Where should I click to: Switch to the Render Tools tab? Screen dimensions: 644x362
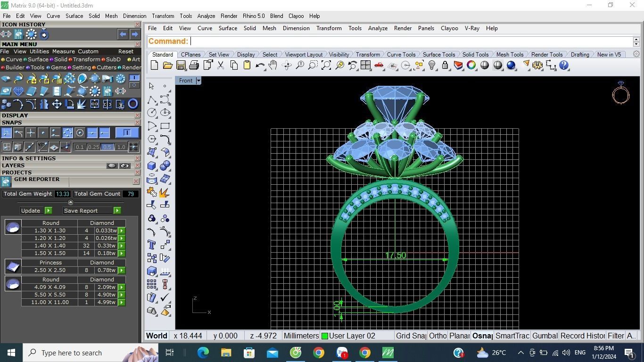[546, 55]
